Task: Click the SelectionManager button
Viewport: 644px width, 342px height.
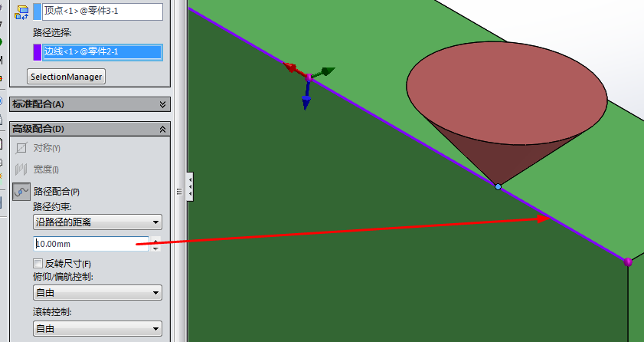Action: 66,77
